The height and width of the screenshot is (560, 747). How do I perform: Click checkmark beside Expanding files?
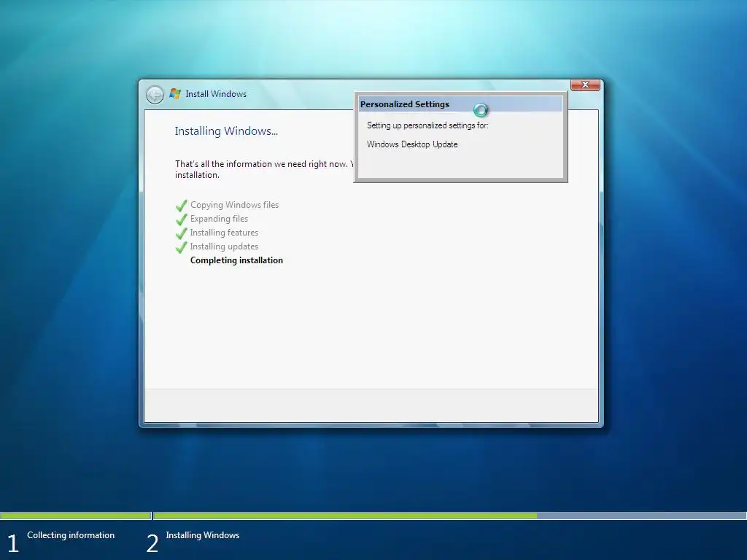click(181, 219)
